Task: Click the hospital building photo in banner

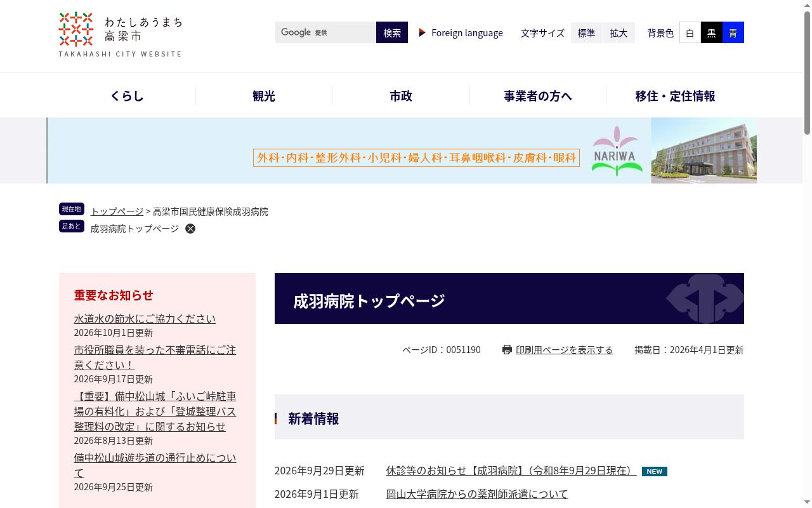Action: [704, 150]
